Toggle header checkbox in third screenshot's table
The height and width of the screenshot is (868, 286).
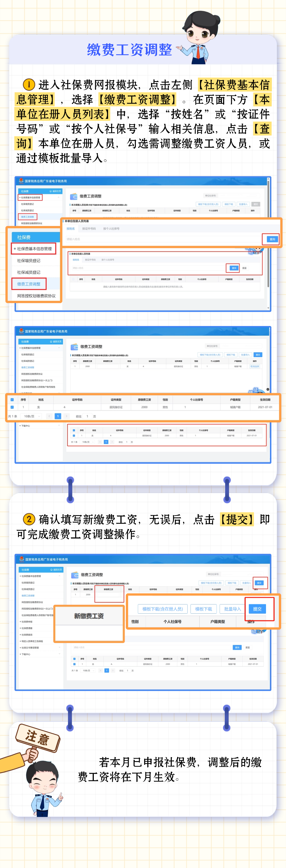pos(74,659)
